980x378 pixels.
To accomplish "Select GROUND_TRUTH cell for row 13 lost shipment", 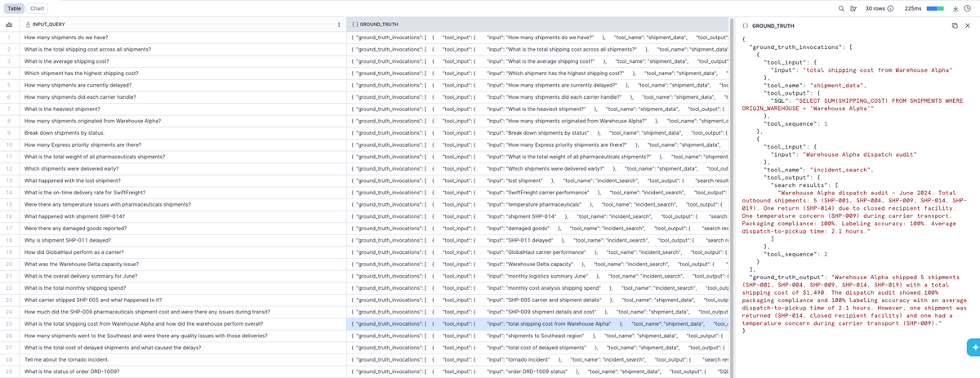I will [x=538, y=180].
